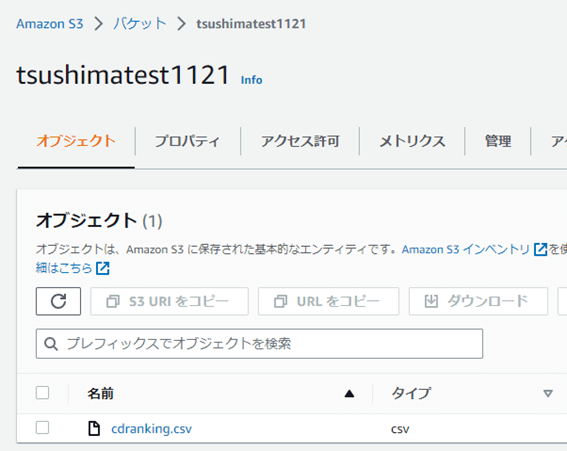The height and width of the screenshot is (451, 567).
Task: Toggle the select-all checkbox in table header
Action: (x=42, y=393)
